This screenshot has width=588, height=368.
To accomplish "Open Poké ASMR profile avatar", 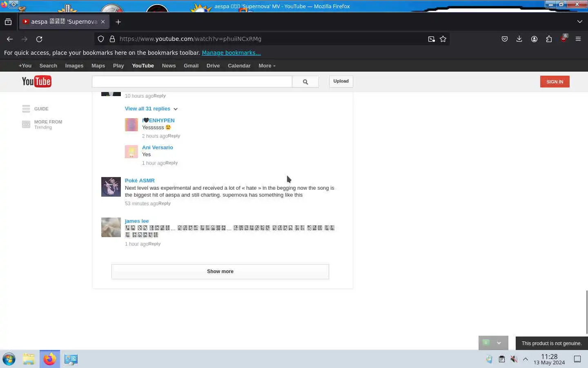I will 111,187.
